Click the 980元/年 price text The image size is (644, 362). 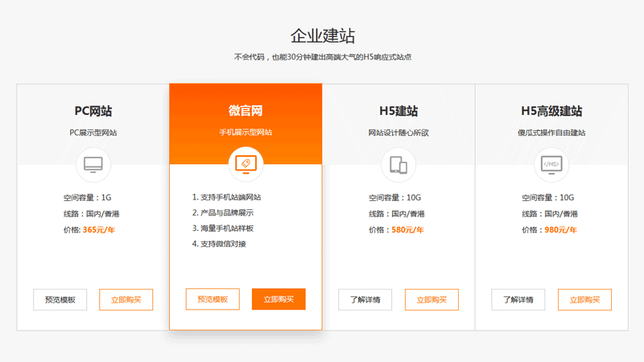click(560, 230)
